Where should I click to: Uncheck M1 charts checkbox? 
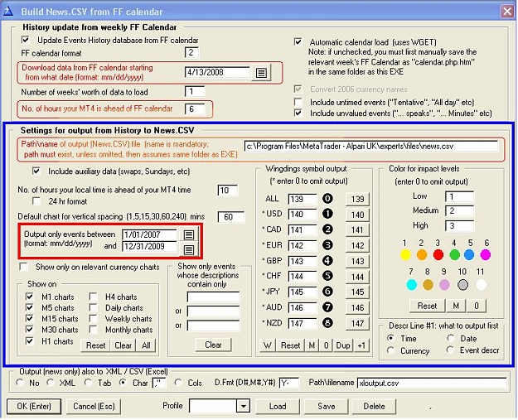pos(29,297)
